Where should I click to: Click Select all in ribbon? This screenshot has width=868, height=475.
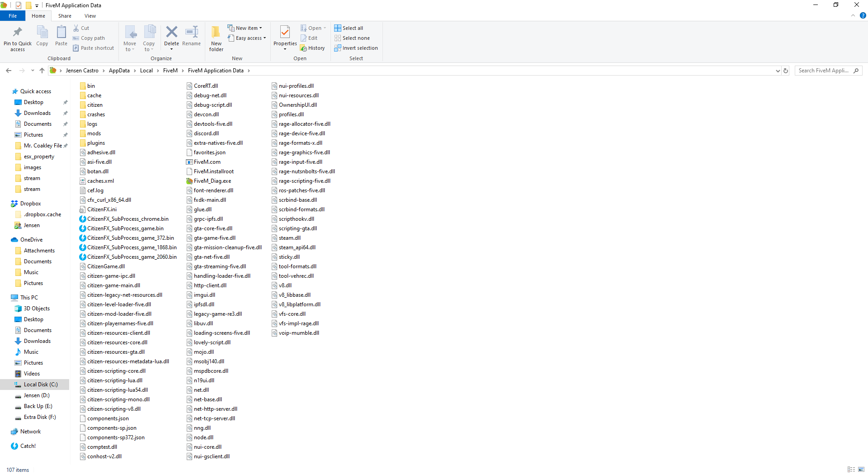pyautogui.click(x=349, y=28)
